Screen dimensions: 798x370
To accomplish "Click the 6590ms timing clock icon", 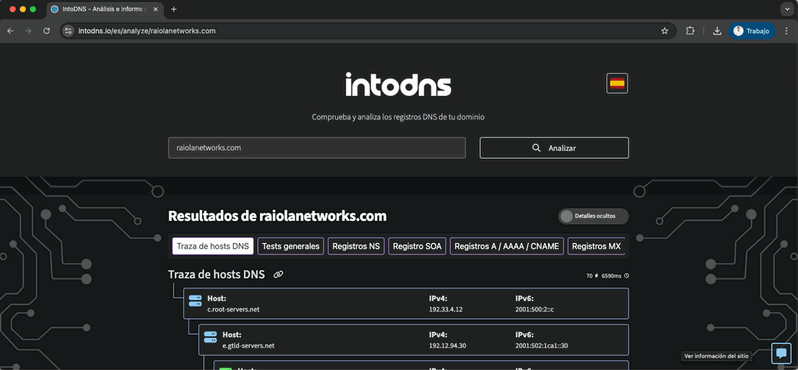I will coord(626,276).
